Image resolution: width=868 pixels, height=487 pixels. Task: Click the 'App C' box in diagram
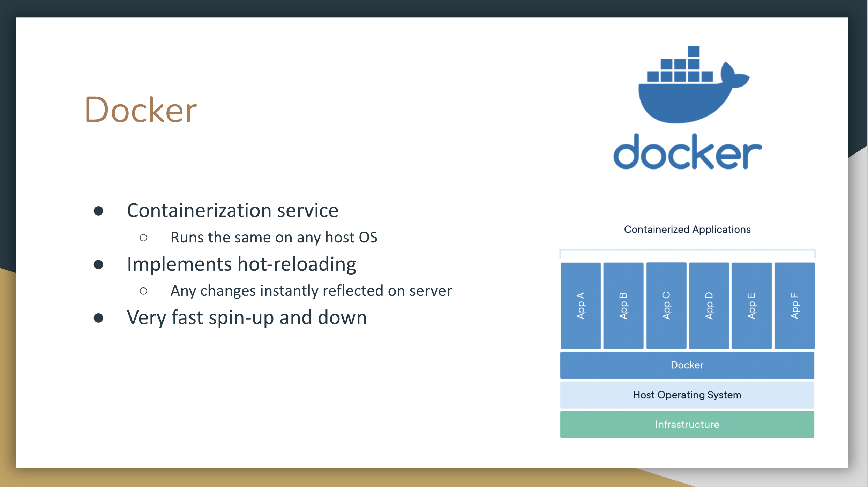click(666, 306)
